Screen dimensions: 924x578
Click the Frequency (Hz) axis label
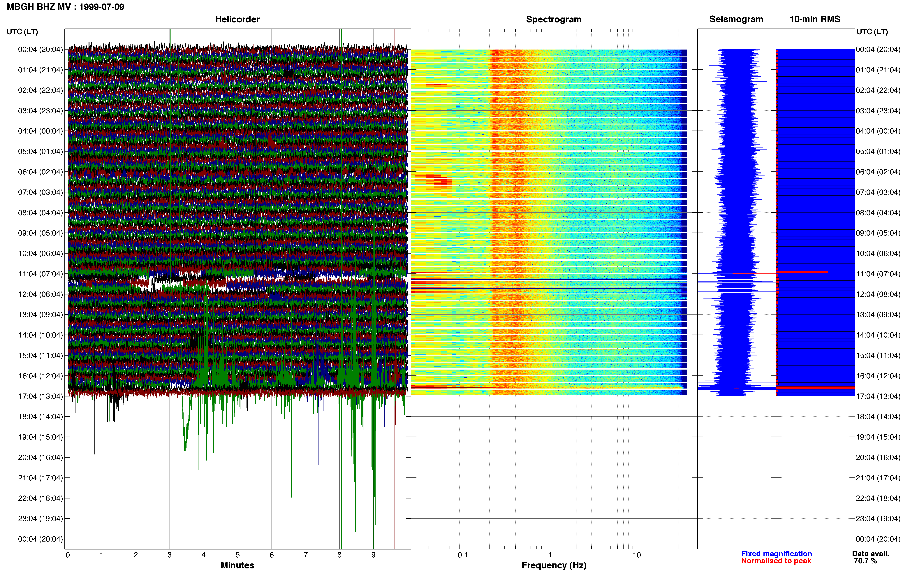tap(554, 565)
